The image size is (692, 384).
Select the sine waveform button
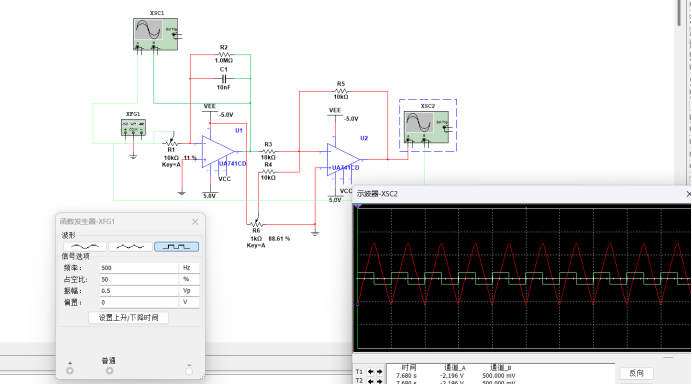point(85,247)
